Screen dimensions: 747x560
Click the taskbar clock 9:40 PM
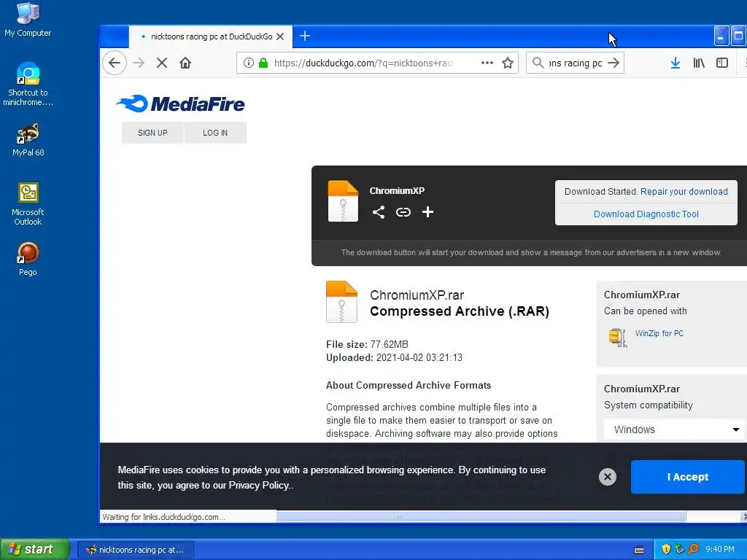tap(720, 549)
